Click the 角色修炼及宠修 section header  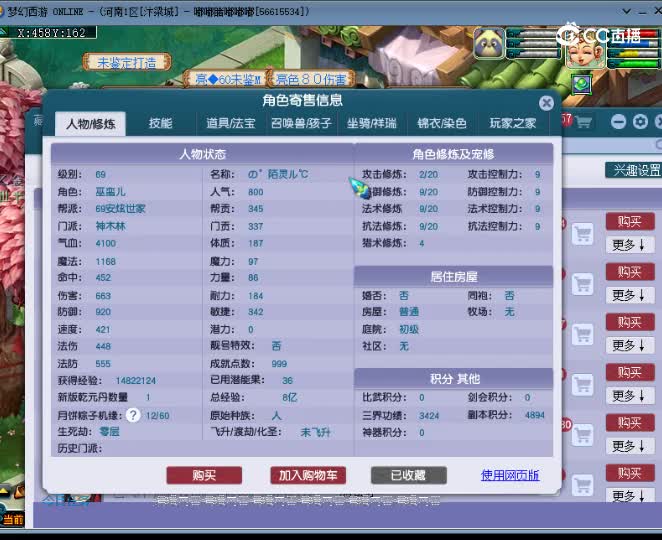tap(453, 154)
